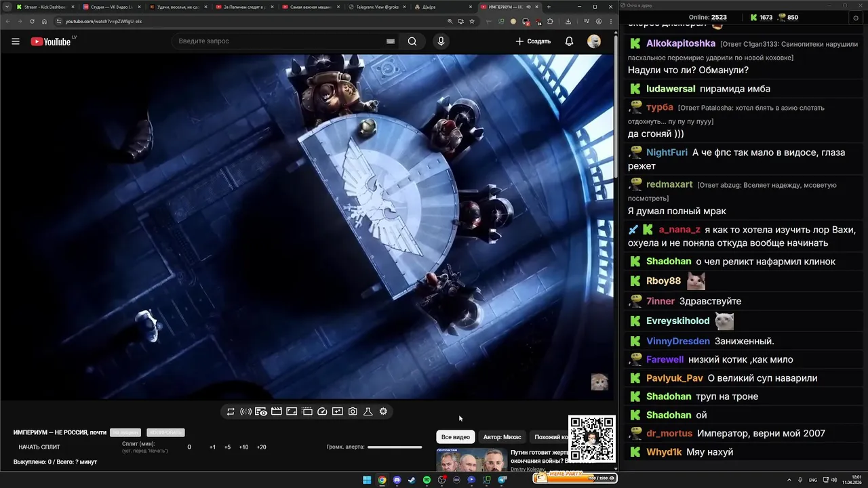This screenshot has height=488, width=868.
Task: Take a video screenshot with the camera icon
Action: tap(353, 411)
